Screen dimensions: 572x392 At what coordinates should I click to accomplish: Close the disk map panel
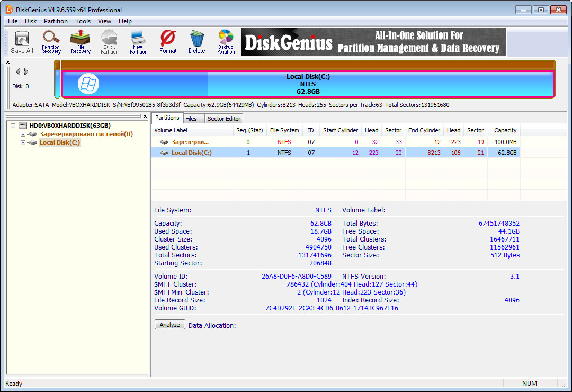(7, 63)
